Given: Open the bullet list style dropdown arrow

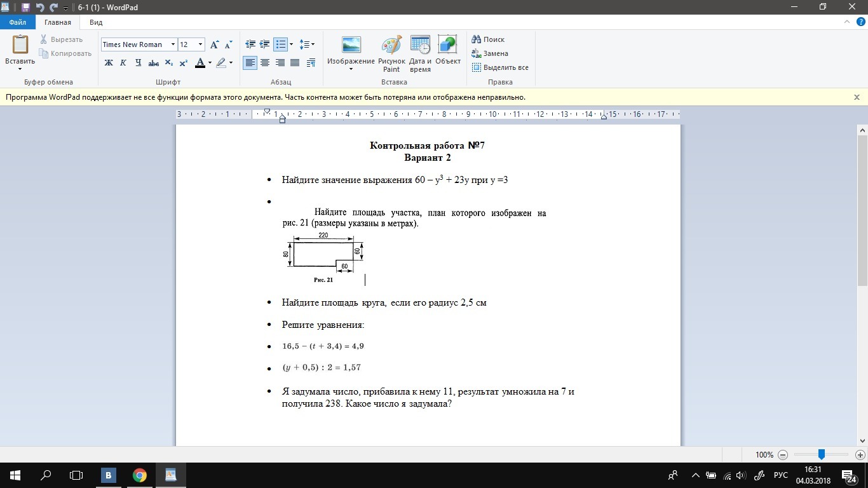Looking at the screenshot, I should 291,44.
